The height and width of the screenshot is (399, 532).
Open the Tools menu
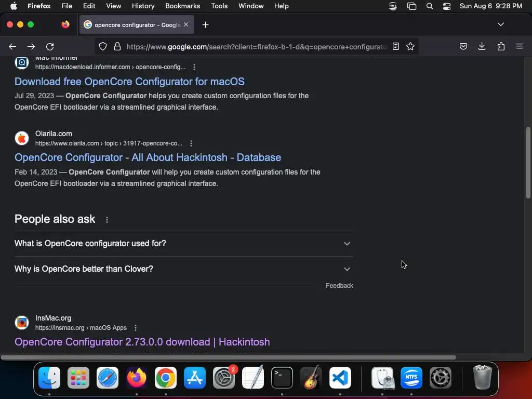(219, 6)
